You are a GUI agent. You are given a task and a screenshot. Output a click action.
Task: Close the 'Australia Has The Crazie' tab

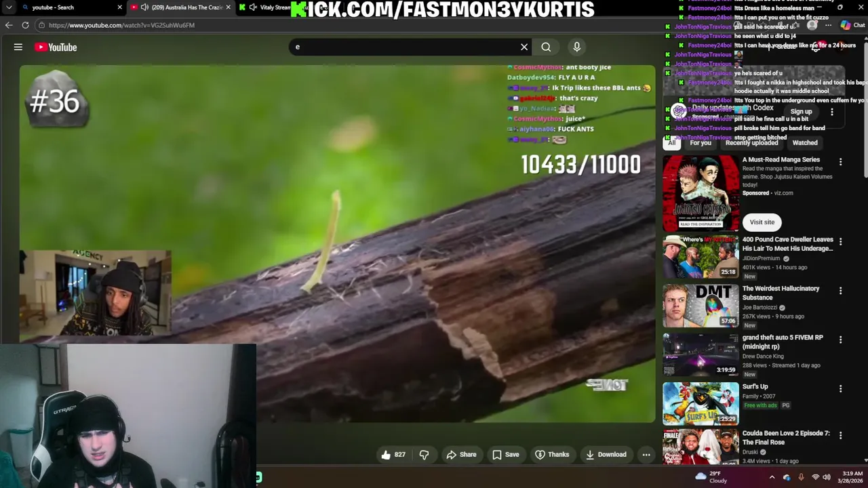(228, 7)
